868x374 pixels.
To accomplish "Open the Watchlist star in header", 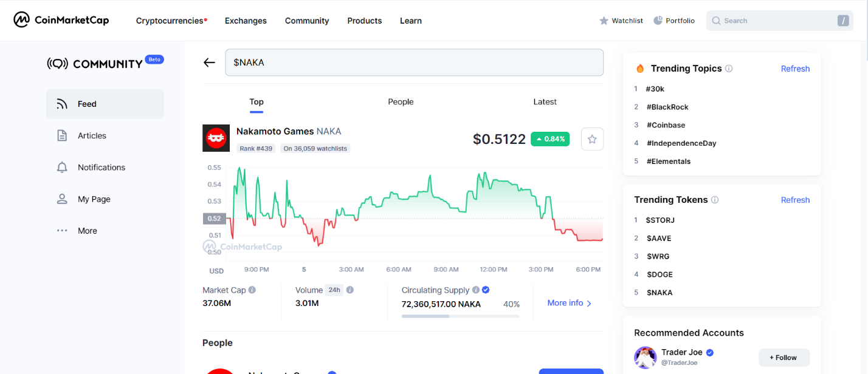I will 604,21.
